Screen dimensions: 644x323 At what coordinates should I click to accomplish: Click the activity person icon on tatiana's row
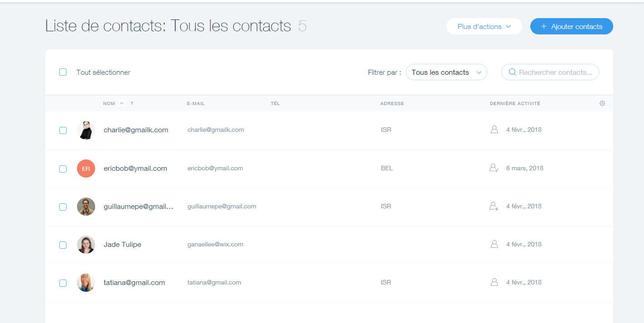tap(493, 282)
